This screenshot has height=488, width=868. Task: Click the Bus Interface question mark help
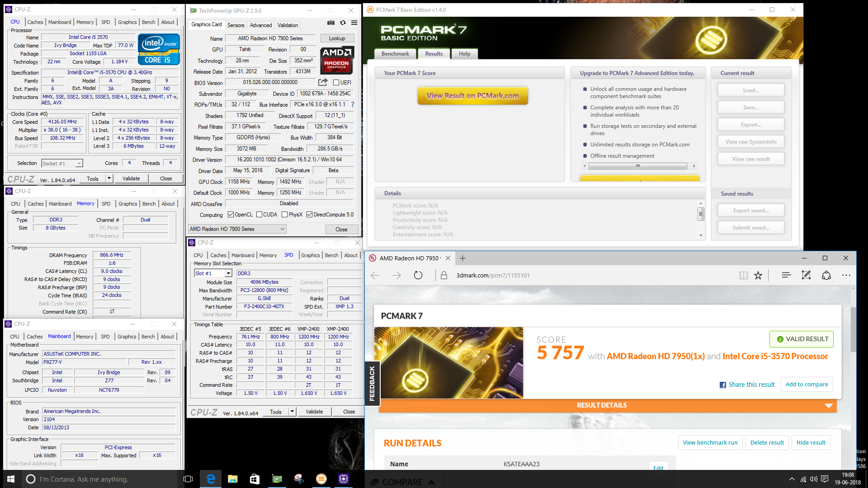[x=353, y=104]
